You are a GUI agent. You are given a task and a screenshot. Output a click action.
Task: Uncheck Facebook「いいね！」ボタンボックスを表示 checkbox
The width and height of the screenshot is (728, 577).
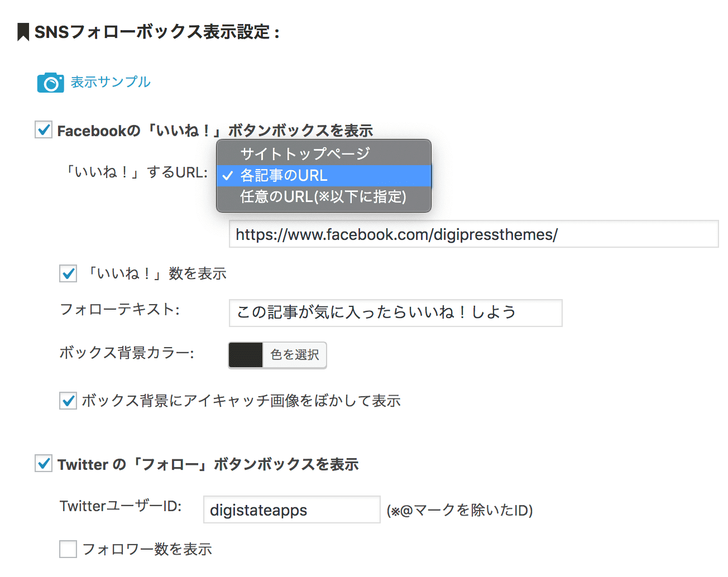coord(44,130)
